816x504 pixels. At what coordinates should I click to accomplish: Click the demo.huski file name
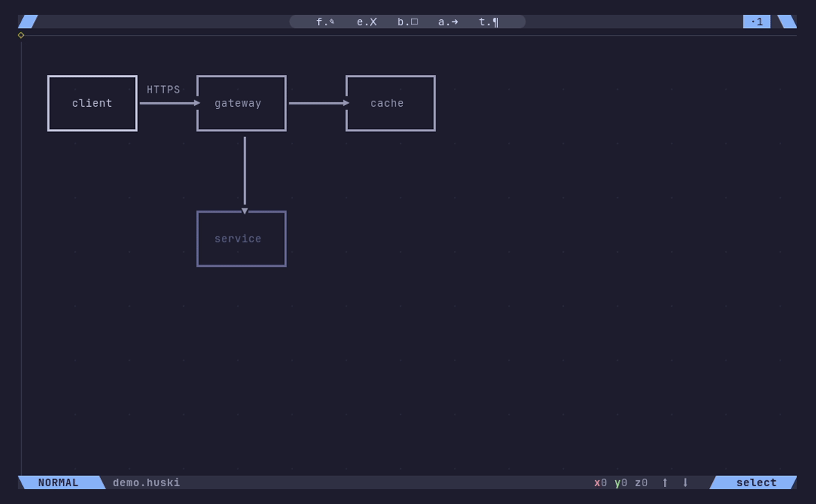pos(146,483)
